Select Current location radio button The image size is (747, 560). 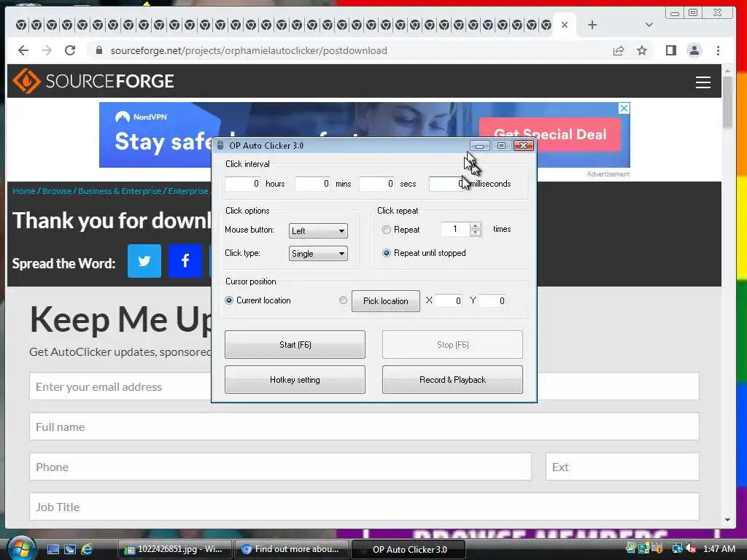tap(229, 300)
